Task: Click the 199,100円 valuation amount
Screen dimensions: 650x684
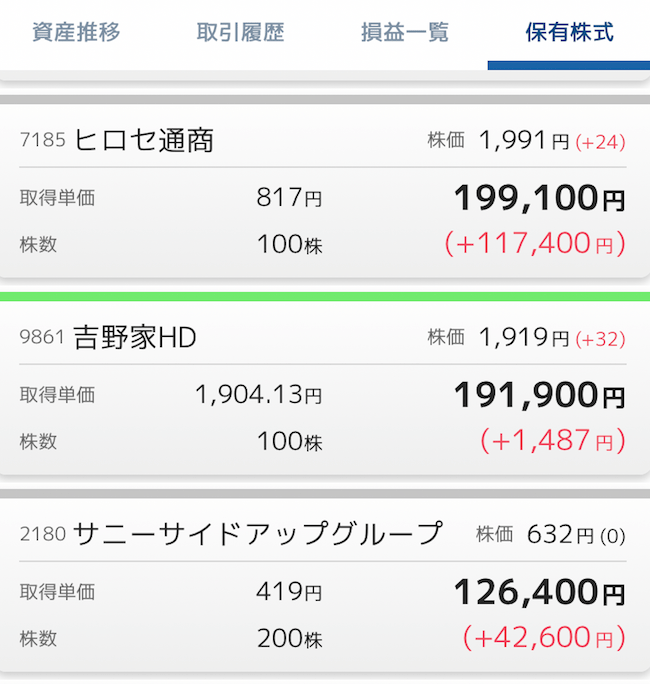Action: tap(540, 198)
